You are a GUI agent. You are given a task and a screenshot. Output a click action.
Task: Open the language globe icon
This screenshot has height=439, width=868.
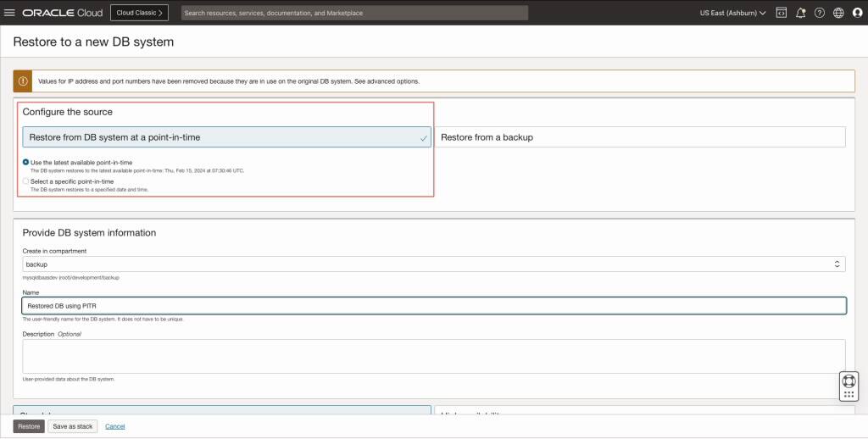pyautogui.click(x=838, y=13)
